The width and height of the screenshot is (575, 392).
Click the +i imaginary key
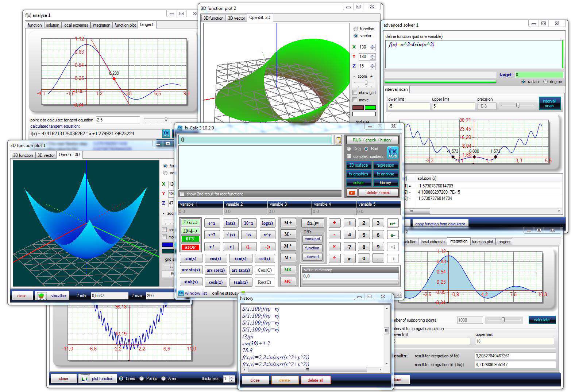click(x=393, y=247)
